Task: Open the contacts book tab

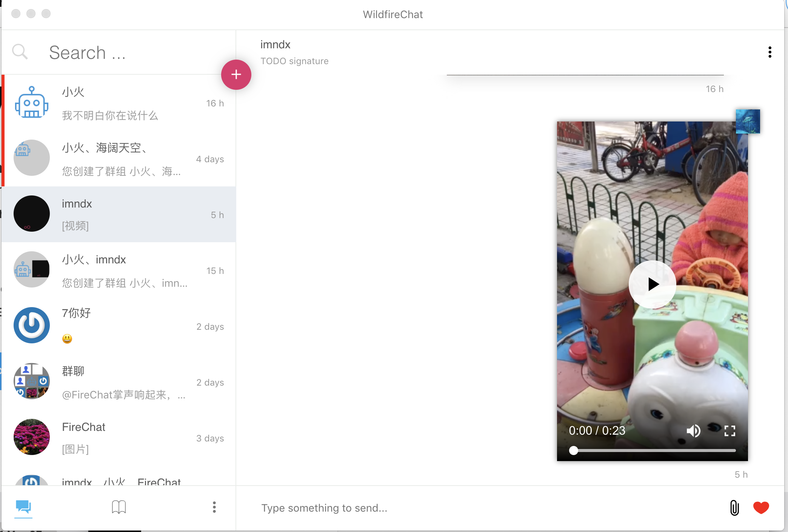Action: 119,507
